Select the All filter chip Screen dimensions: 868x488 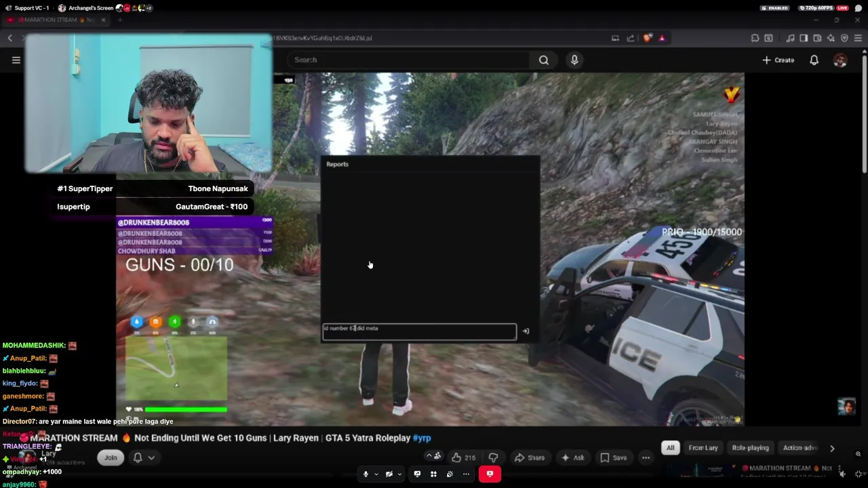[x=670, y=448]
